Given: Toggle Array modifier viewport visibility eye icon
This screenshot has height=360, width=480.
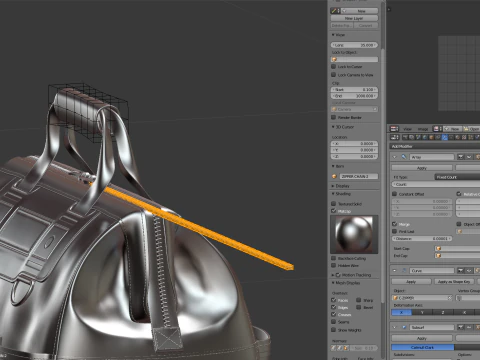Looking at the screenshot, I should tap(469, 157).
